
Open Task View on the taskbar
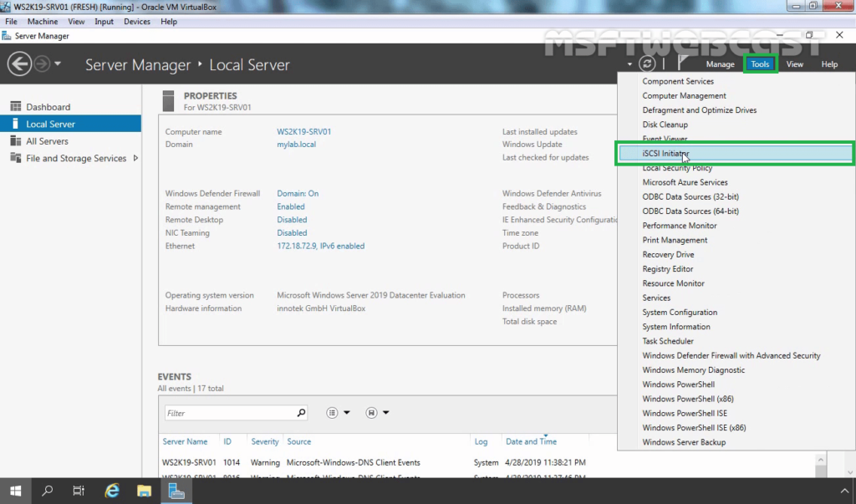tap(79, 491)
